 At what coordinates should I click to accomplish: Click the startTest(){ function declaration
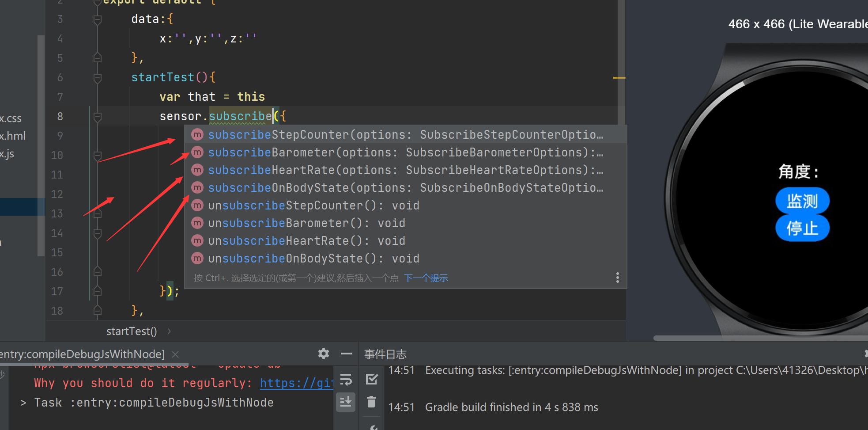coord(174,77)
